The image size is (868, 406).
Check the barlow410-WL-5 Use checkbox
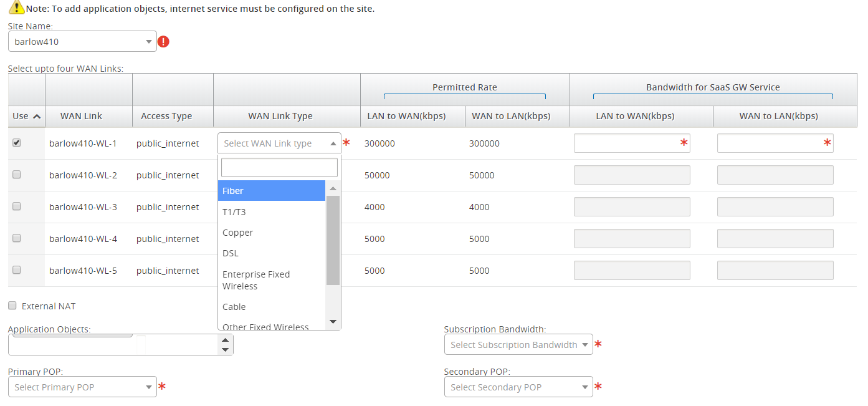17,270
